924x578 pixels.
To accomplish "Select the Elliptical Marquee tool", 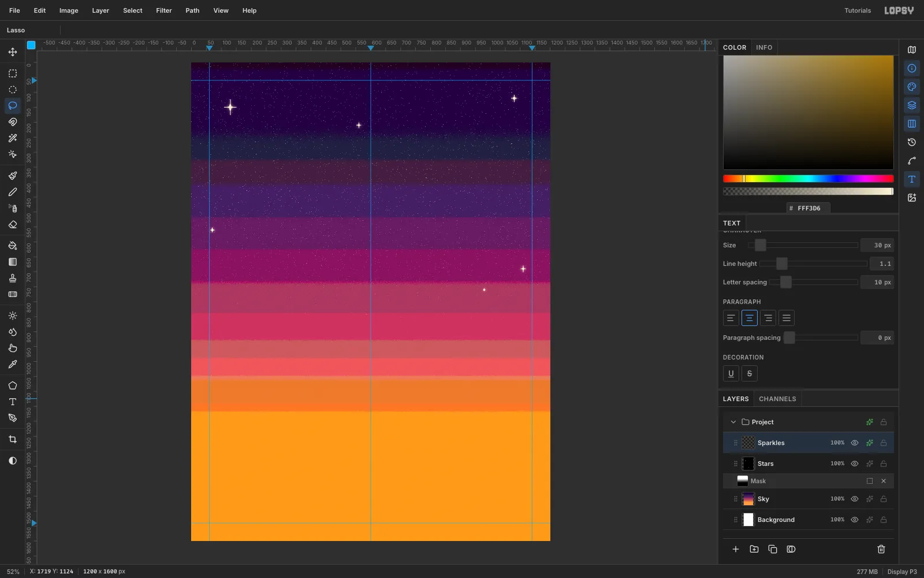I will 13,90.
